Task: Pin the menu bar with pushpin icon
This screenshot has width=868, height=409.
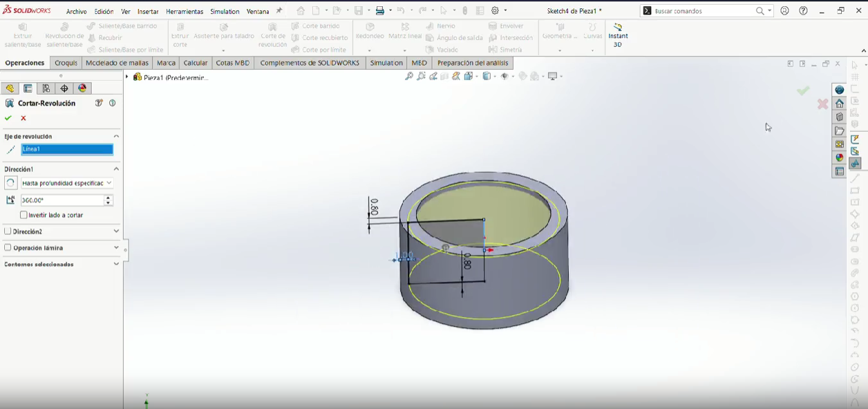Action: click(x=279, y=11)
